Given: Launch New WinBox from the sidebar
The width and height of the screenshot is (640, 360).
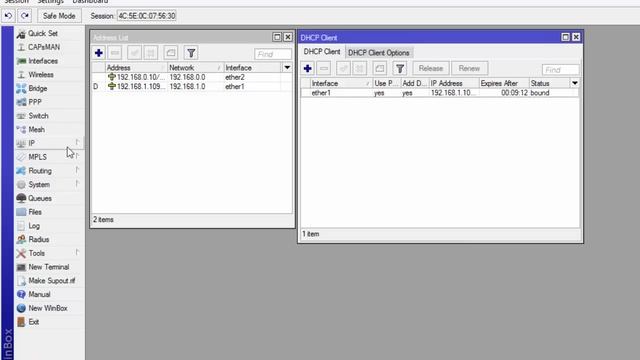Looking at the screenshot, I should point(48,308).
